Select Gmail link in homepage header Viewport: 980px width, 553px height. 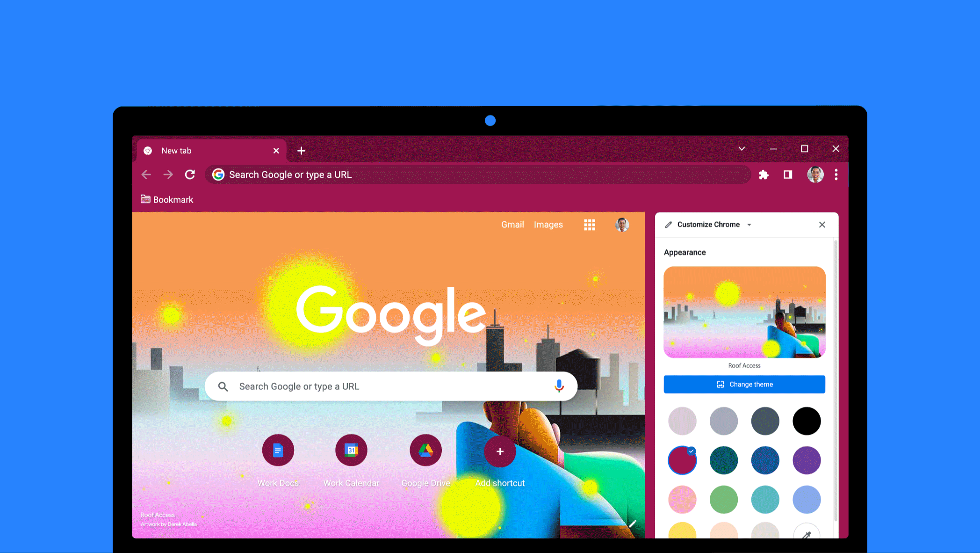512,224
